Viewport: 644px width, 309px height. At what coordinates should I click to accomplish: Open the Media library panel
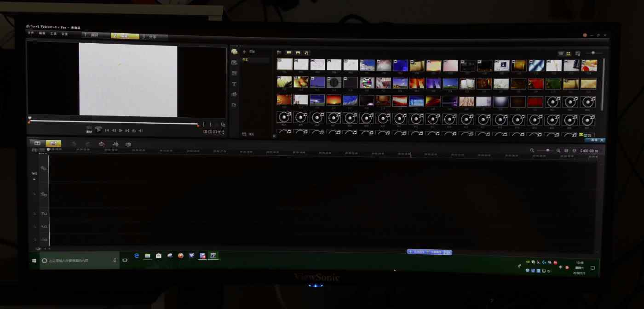[x=234, y=51]
